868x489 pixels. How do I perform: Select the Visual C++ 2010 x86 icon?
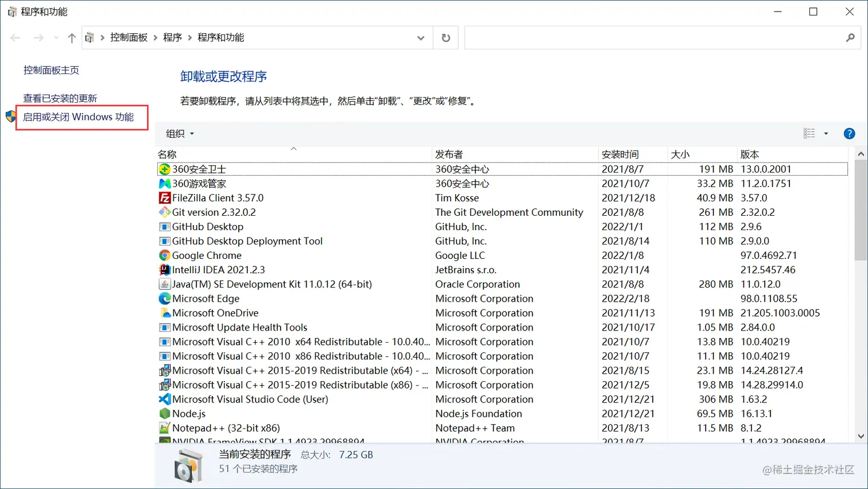point(165,356)
